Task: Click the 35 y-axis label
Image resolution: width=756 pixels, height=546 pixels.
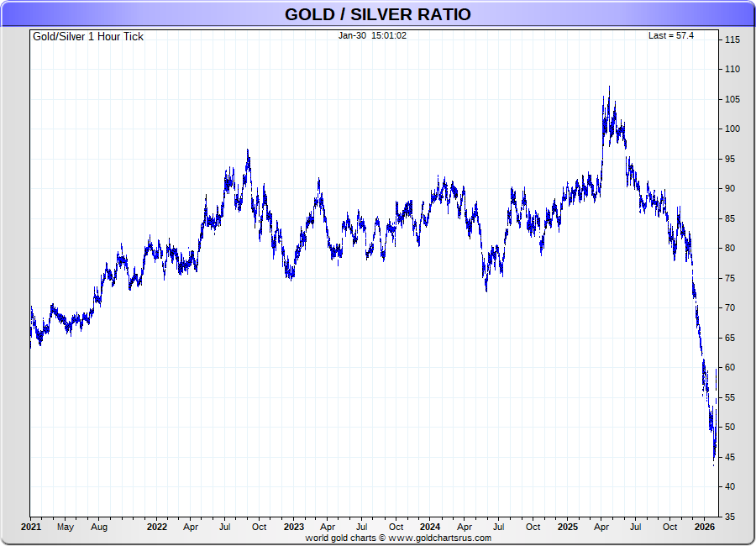Action: pyautogui.click(x=730, y=517)
